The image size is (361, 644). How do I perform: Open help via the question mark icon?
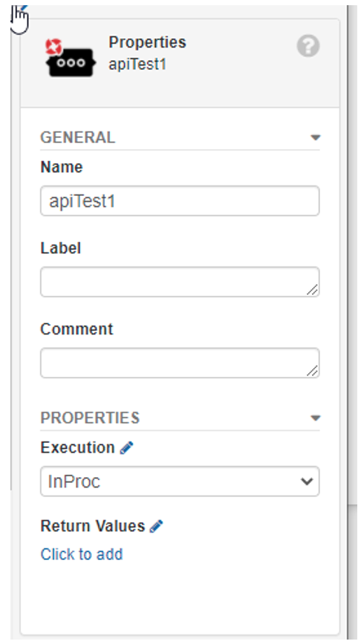308,45
